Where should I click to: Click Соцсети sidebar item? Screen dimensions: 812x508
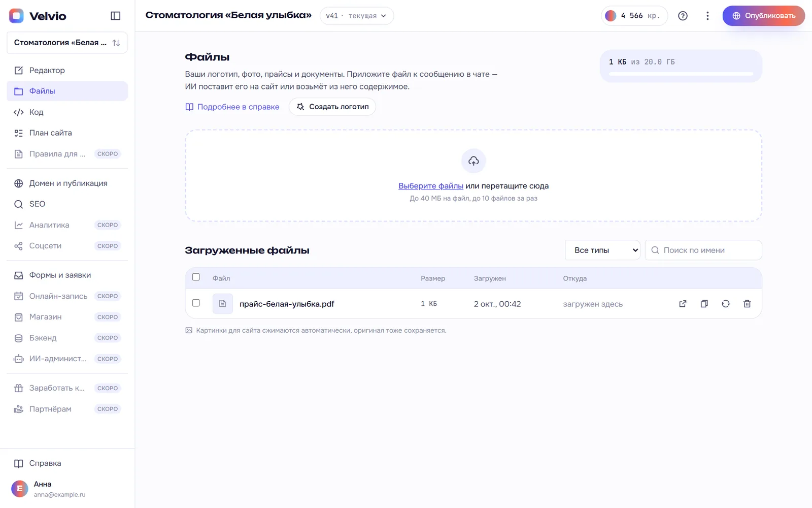click(67, 246)
